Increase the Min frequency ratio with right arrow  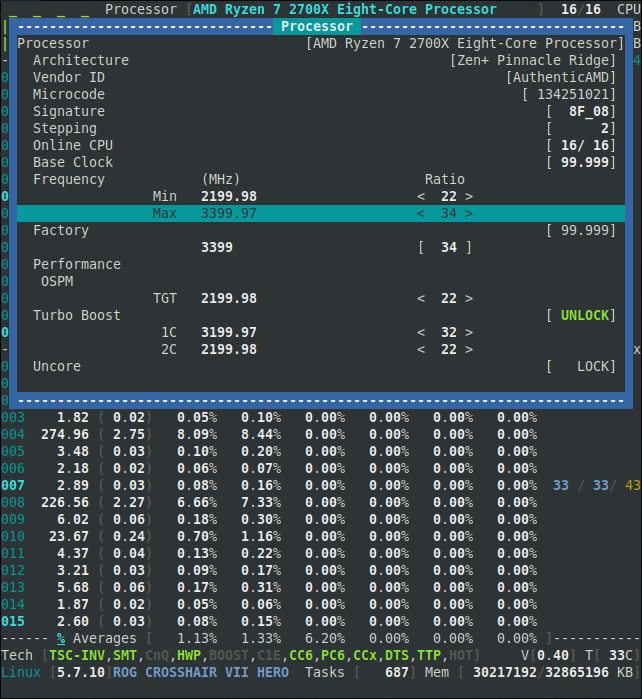[x=469, y=197]
